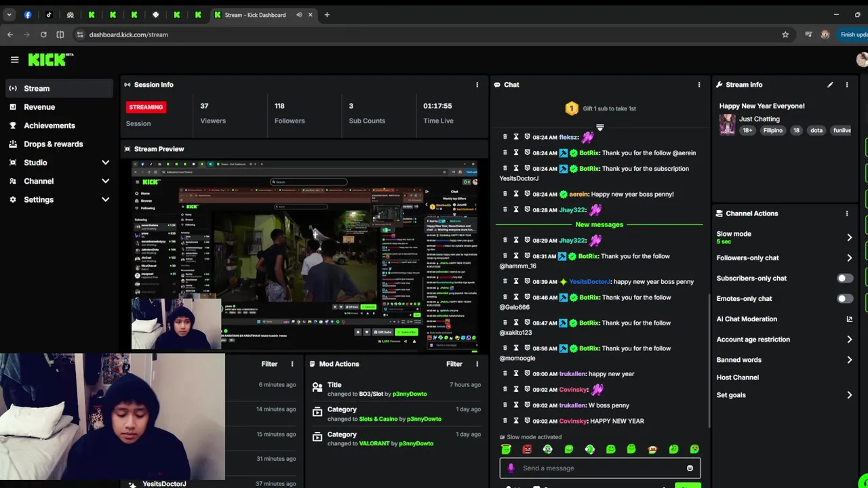
Task: Open AI Chat Moderation external link icon
Action: (849, 319)
